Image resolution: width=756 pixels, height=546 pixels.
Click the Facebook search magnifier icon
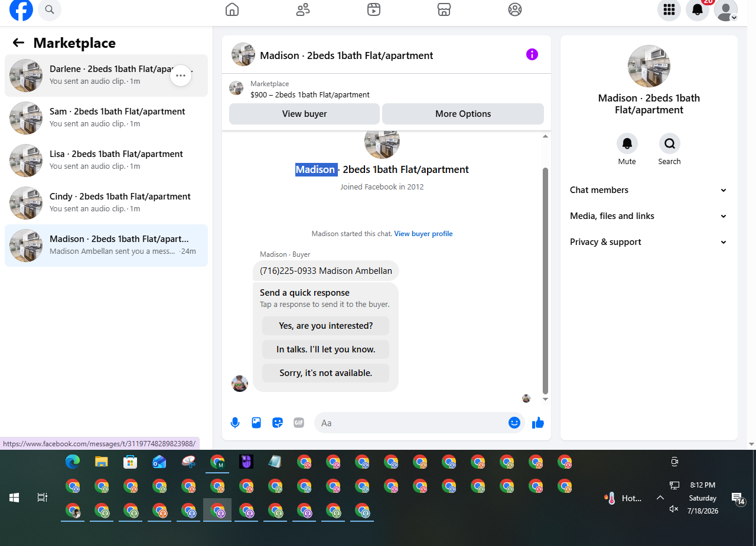(x=50, y=9)
